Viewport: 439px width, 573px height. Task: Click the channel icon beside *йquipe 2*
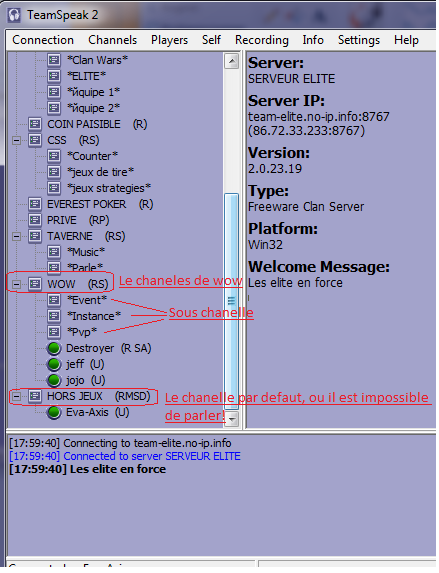[54, 108]
